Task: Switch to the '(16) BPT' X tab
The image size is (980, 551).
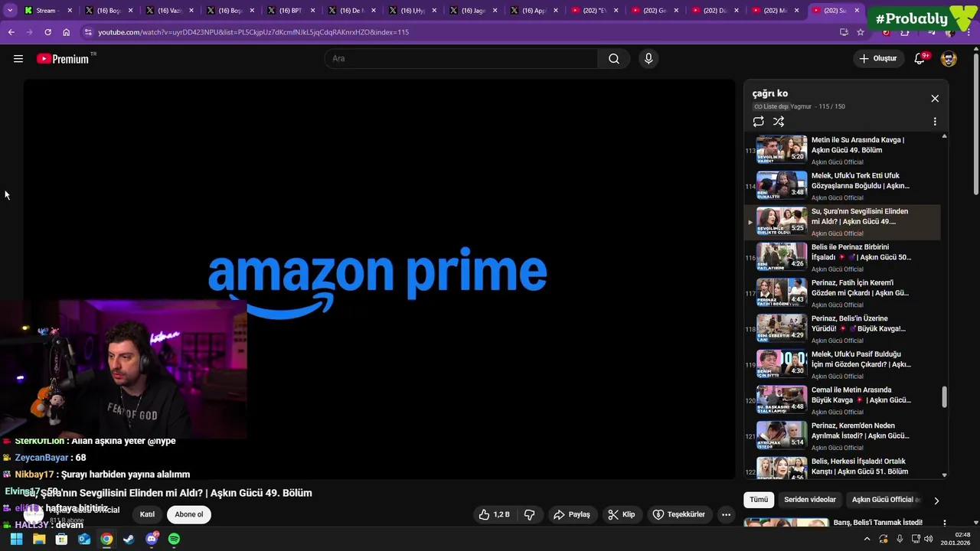Action: [291, 11]
